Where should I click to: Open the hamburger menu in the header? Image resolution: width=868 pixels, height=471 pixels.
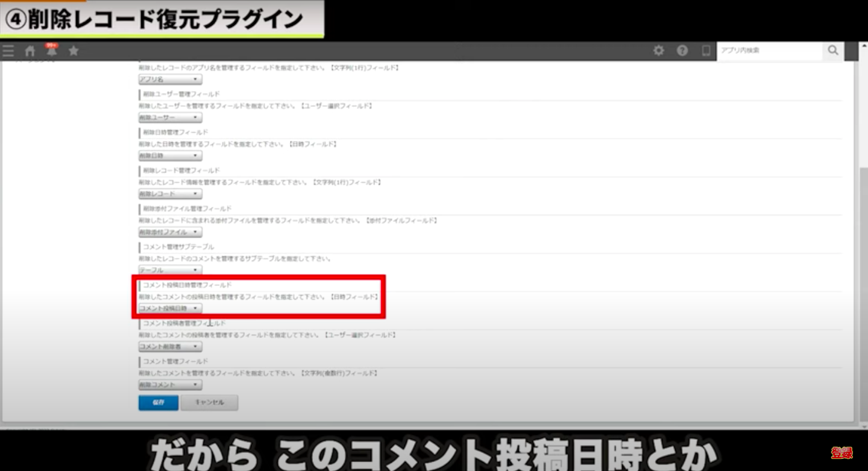click(8, 51)
